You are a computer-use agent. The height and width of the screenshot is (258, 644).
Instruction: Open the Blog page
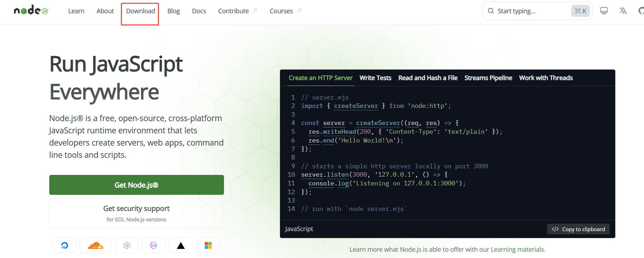[174, 11]
